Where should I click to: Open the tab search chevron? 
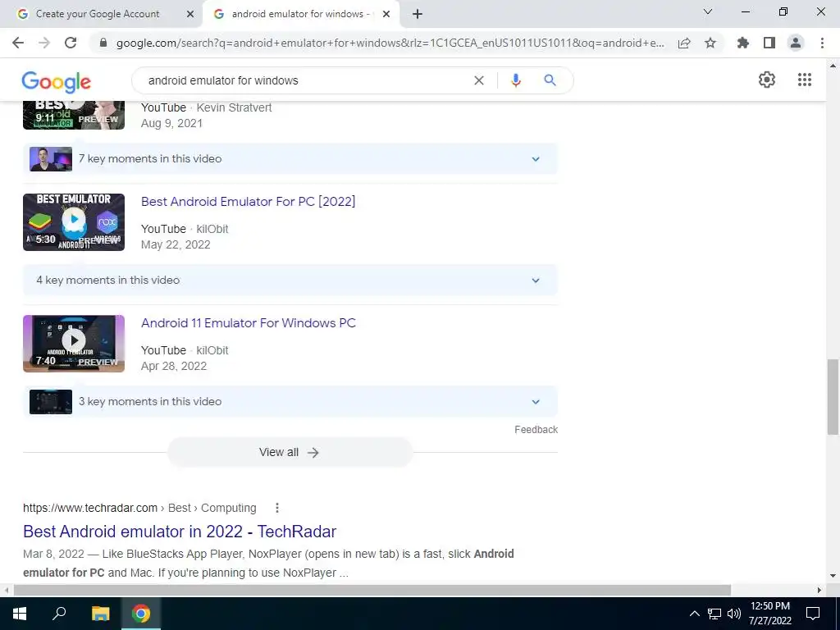708,11
